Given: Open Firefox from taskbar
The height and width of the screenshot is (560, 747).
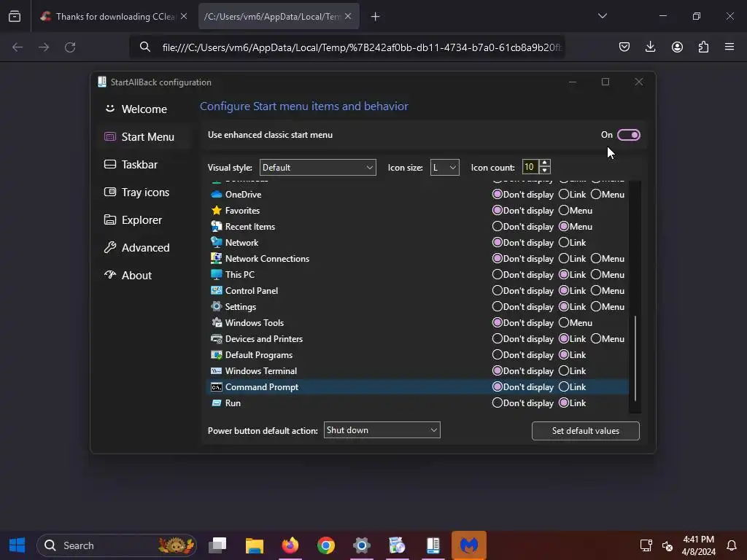Looking at the screenshot, I should [290, 545].
